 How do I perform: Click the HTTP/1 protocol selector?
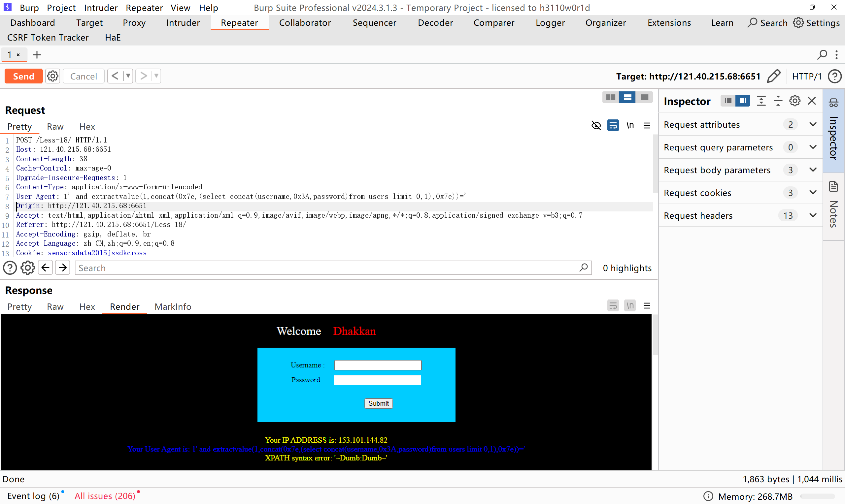point(807,77)
